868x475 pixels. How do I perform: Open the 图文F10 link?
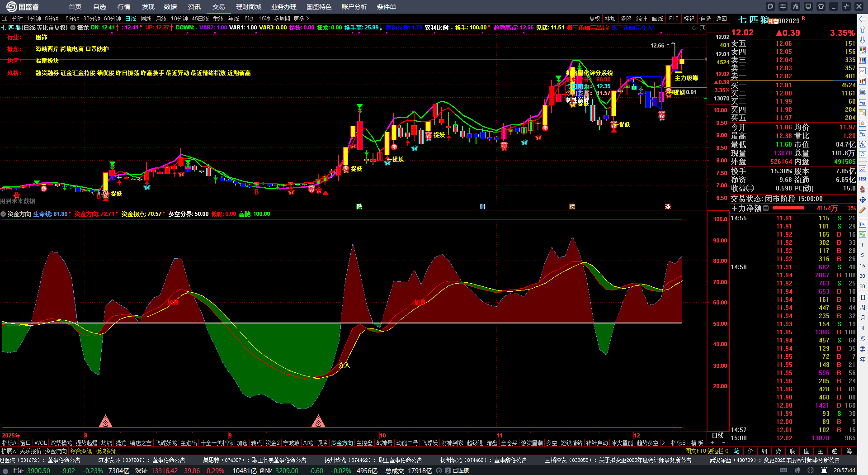coord(696,451)
